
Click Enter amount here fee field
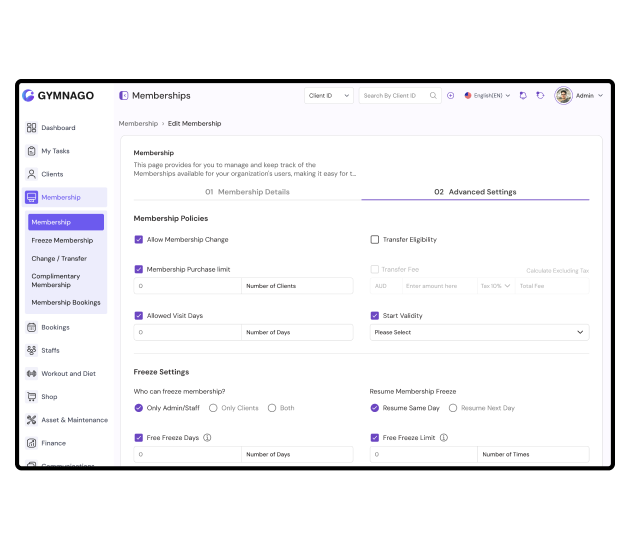point(440,286)
